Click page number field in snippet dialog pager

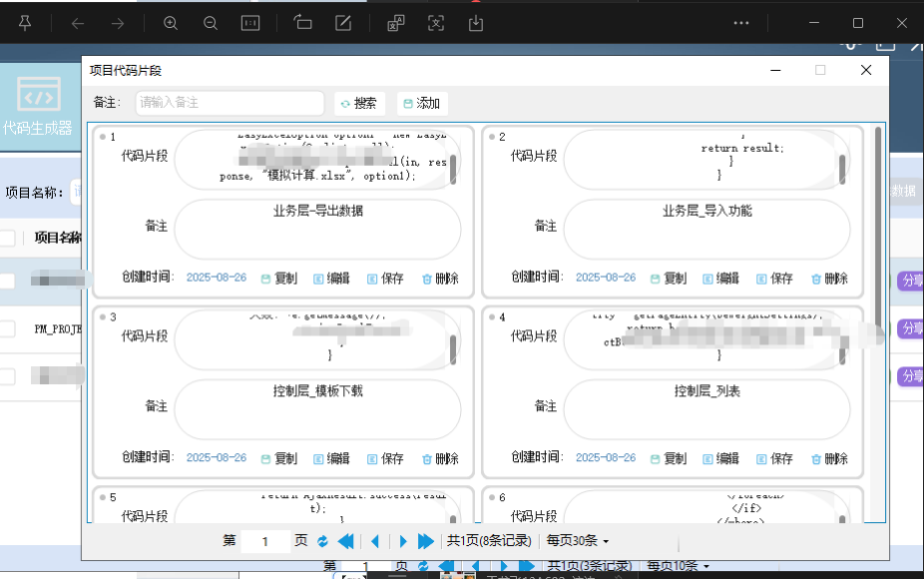[265, 541]
